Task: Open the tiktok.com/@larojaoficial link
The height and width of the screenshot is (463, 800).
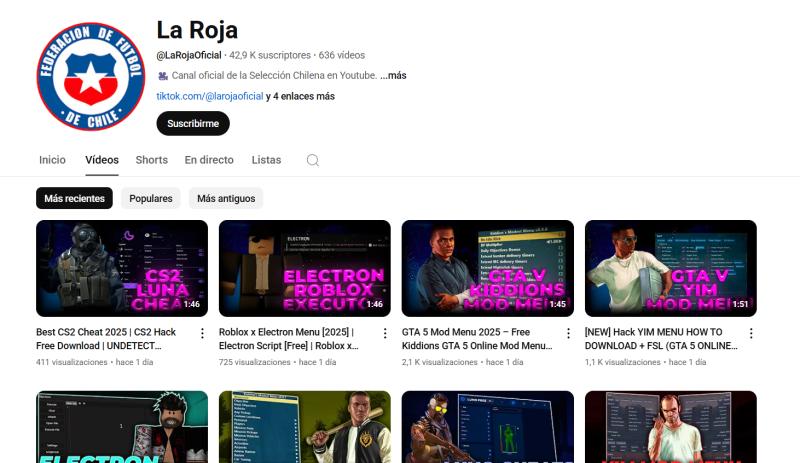Action: [x=210, y=96]
